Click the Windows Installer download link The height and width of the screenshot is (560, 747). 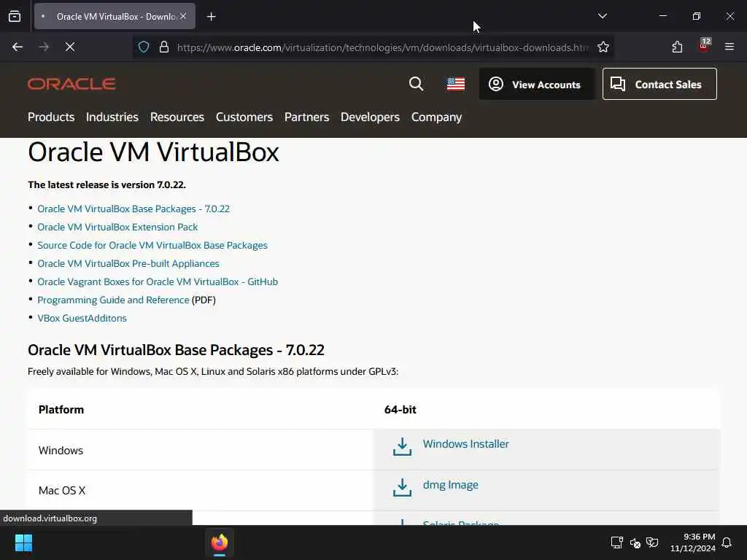[466, 444]
